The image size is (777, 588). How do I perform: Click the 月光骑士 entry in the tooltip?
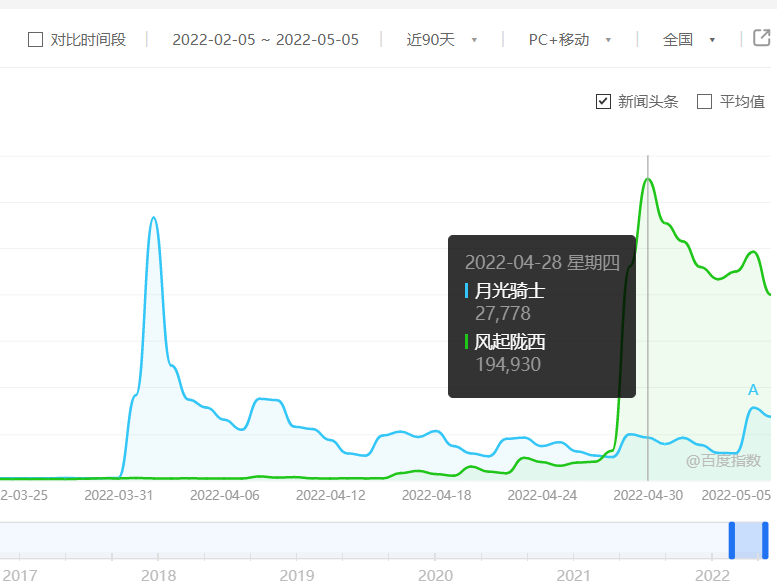pyautogui.click(x=509, y=290)
